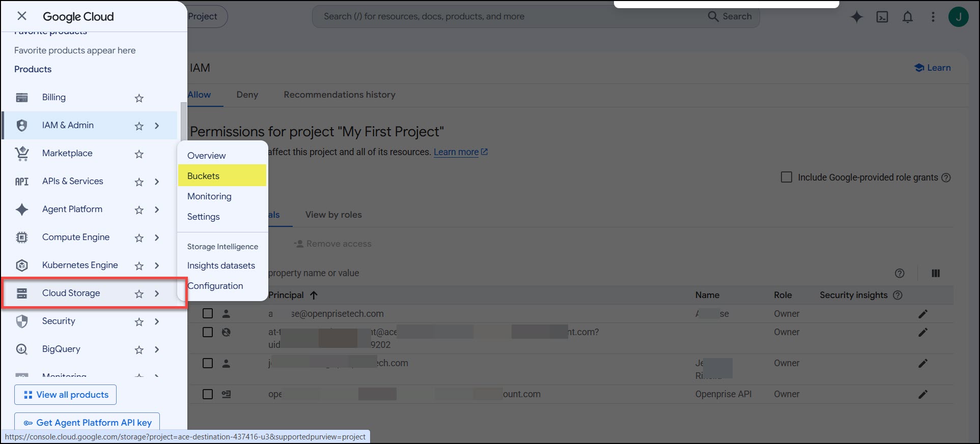Expand BigQuery submenu chevron
Image resolution: width=980 pixels, height=444 pixels.
click(x=157, y=349)
